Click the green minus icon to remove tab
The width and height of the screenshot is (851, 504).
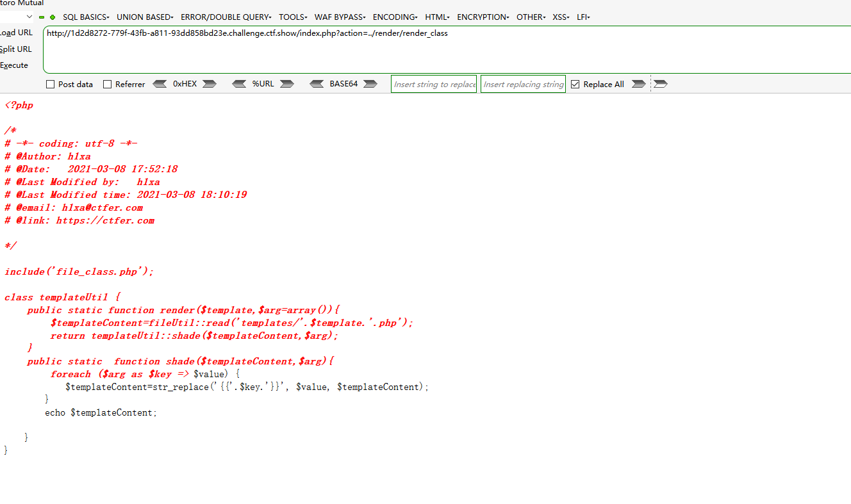[42, 17]
